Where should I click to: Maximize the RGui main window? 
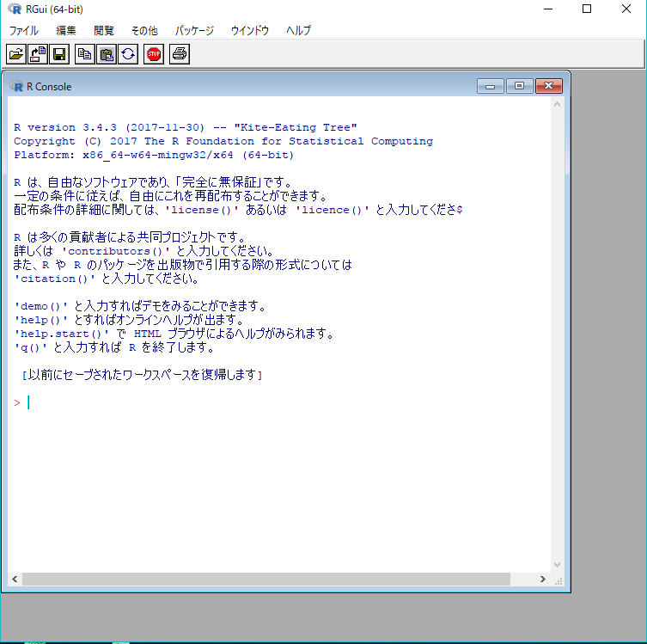[587, 9]
